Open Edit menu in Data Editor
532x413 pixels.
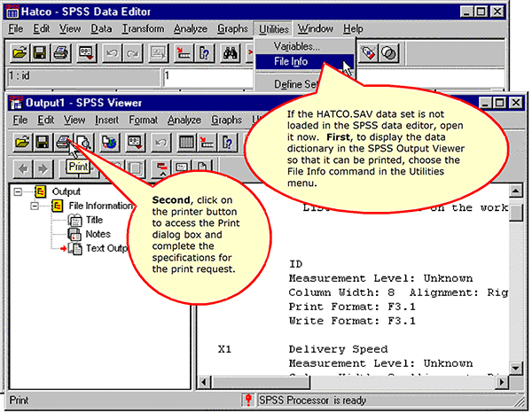coord(42,29)
